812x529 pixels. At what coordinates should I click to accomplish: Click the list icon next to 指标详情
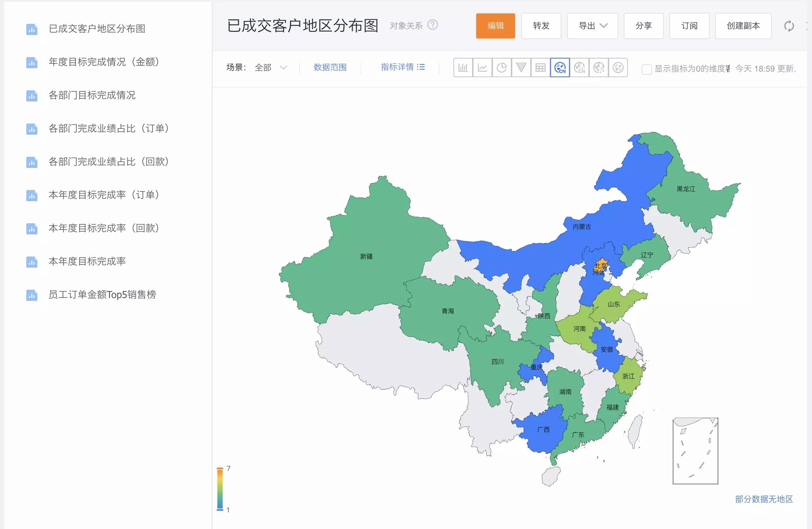tap(421, 67)
